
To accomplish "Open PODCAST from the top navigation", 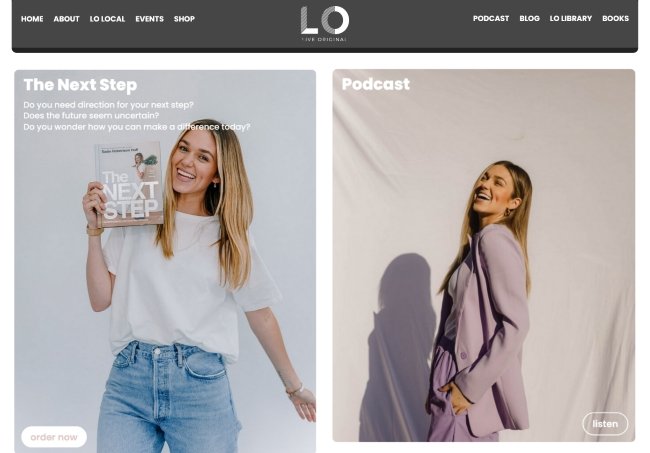I will click(x=491, y=19).
